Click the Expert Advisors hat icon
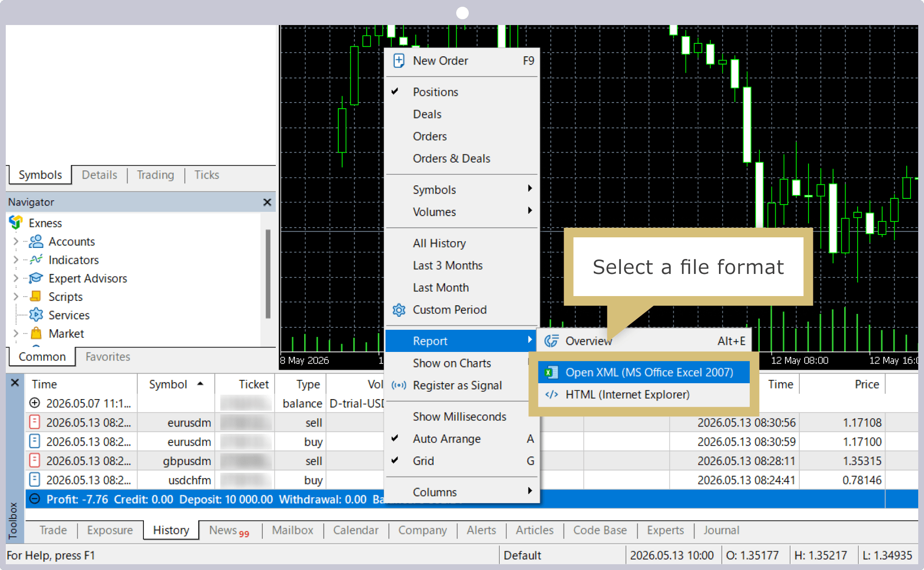 click(36, 278)
